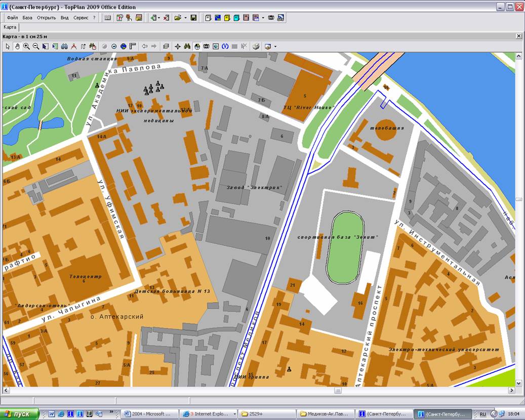The image size is (525, 420).
Task: Click the binoculars search icon
Action: (x=187, y=46)
